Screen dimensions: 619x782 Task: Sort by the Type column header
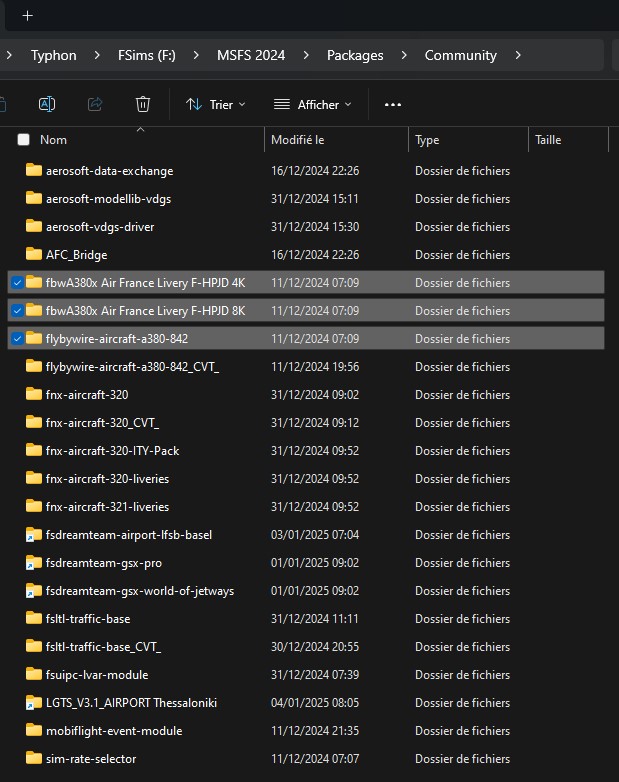(427, 140)
